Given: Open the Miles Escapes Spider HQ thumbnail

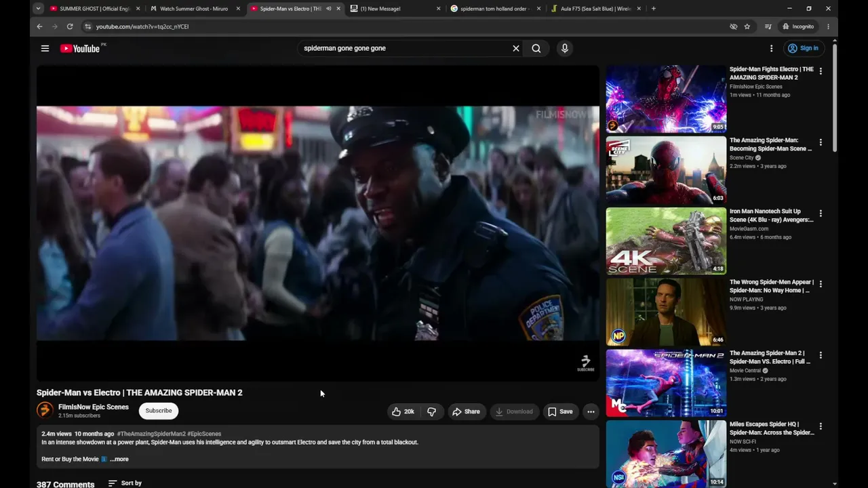Looking at the screenshot, I should (x=666, y=454).
